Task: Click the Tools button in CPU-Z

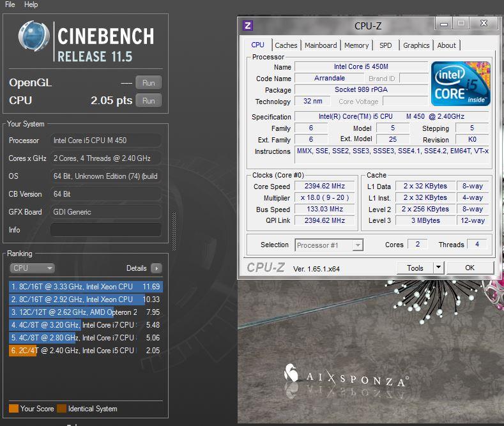Action: click(415, 268)
